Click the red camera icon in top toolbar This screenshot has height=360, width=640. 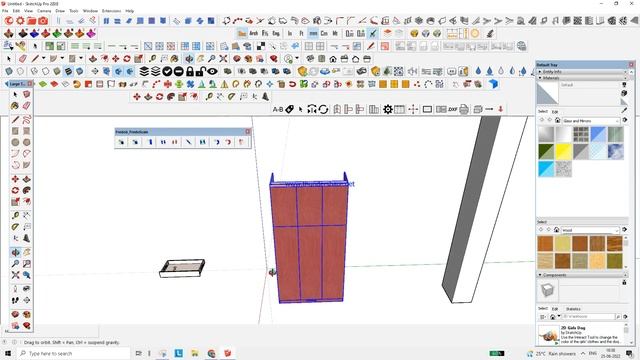tap(43, 20)
